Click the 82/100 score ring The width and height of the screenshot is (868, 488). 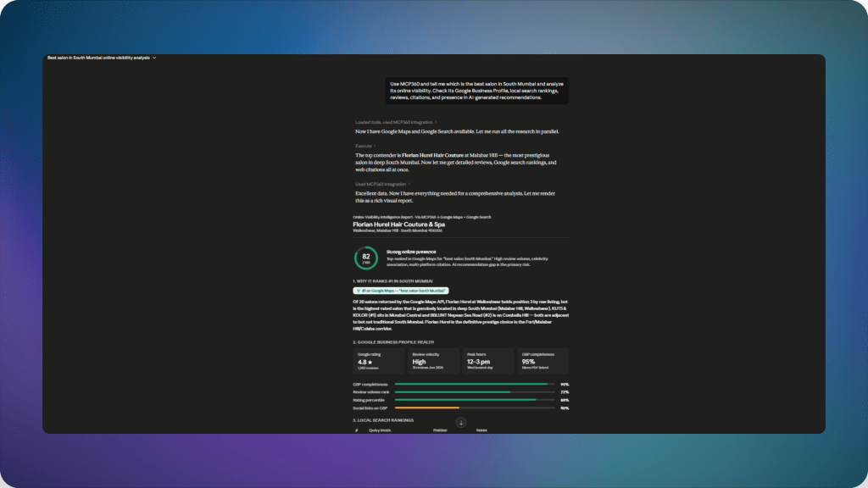366,258
